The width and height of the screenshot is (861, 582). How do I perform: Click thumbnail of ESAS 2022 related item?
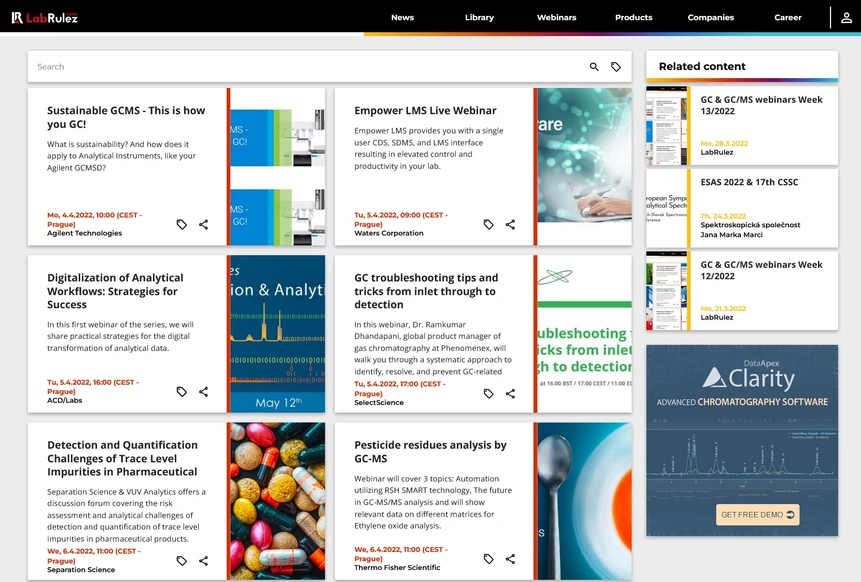[x=666, y=208]
